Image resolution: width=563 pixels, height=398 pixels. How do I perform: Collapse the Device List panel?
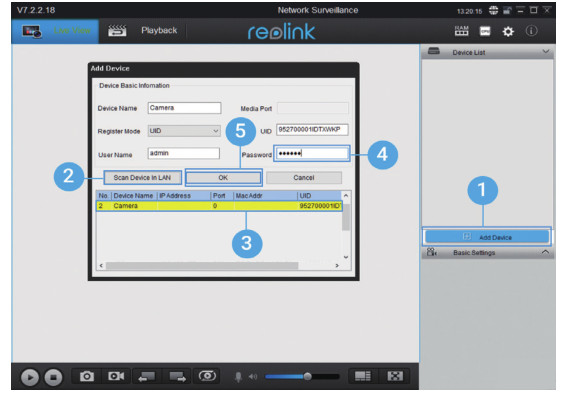[546, 52]
